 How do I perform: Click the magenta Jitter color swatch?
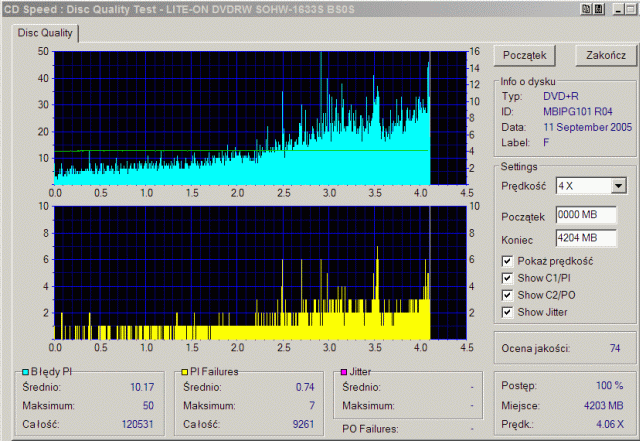click(x=344, y=372)
